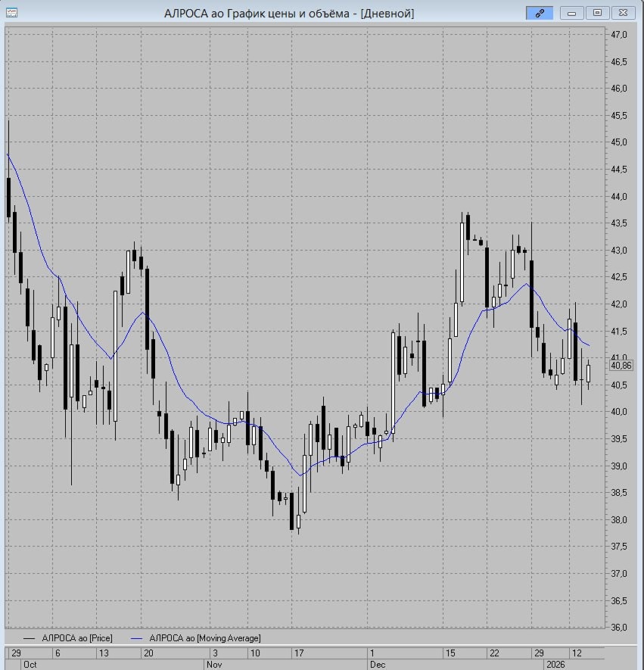
Task: Click the date label 22 on time axis
Action: (x=494, y=653)
